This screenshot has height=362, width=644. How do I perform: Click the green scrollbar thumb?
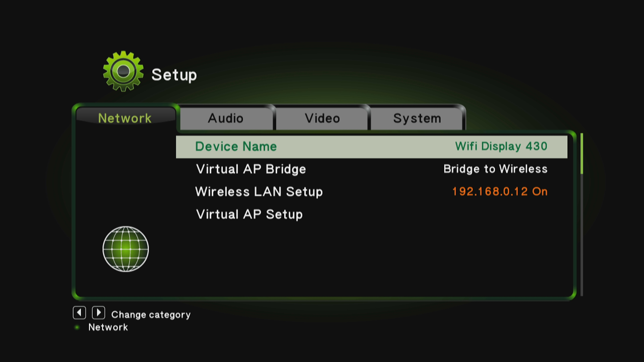coord(582,154)
